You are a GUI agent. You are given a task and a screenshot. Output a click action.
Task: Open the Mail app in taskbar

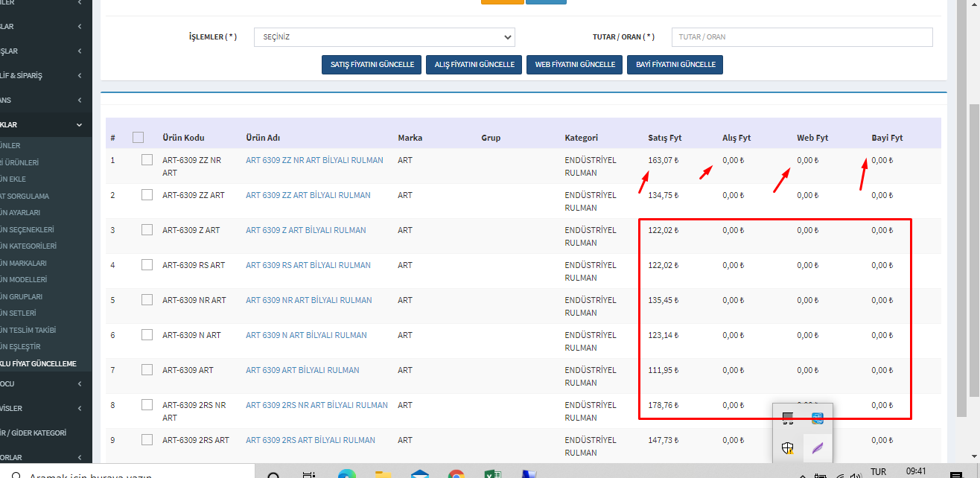click(420, 474)
